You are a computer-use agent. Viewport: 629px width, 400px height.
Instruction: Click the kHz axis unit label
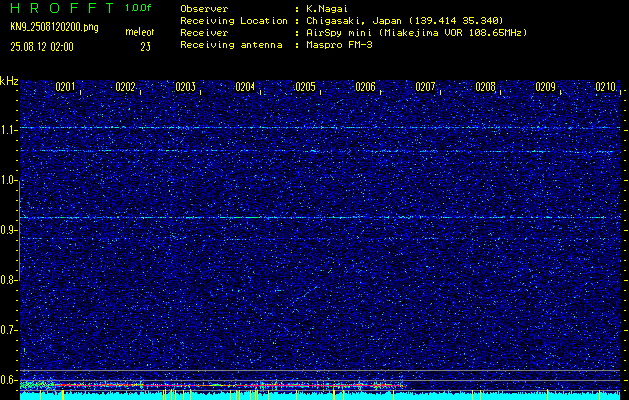pyautogui.click(x=9, y=81)
